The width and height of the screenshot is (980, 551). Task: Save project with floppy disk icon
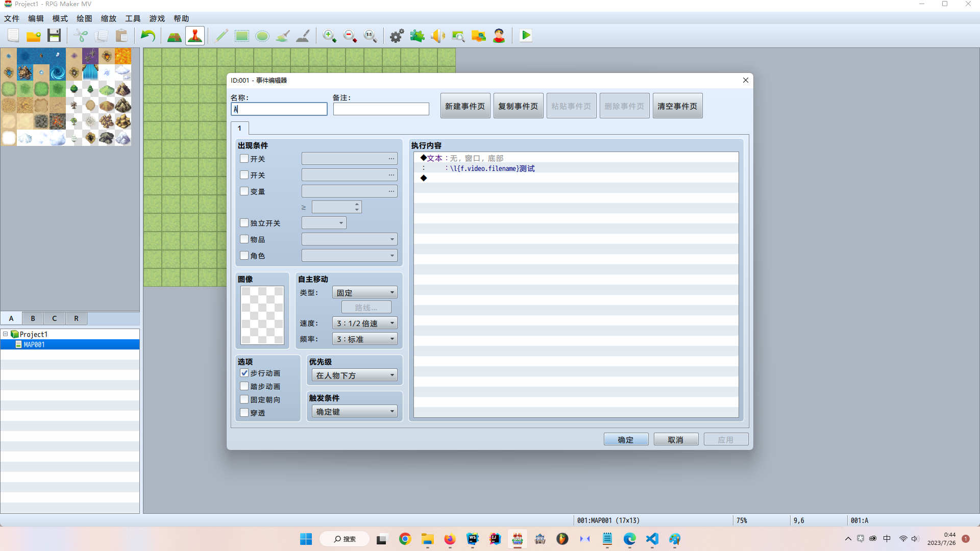click(54, 36)
